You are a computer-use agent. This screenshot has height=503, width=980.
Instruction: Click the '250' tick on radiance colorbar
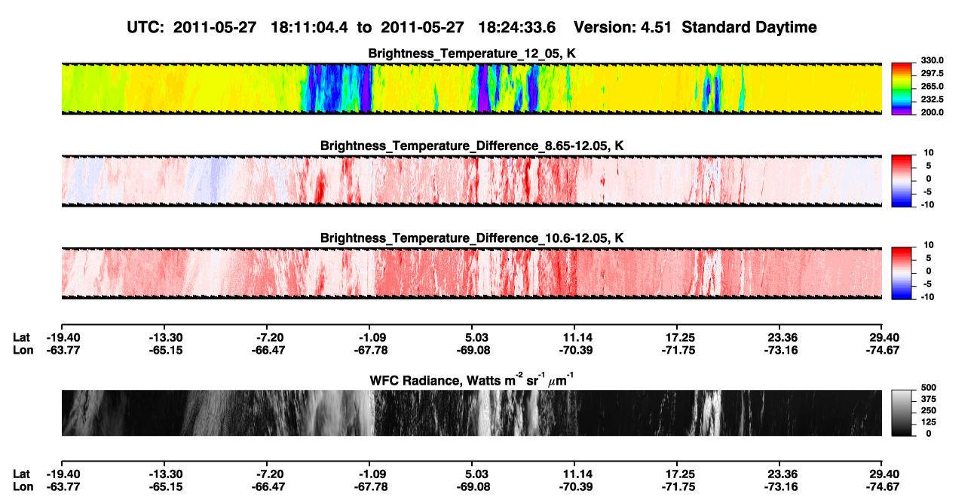929,410
